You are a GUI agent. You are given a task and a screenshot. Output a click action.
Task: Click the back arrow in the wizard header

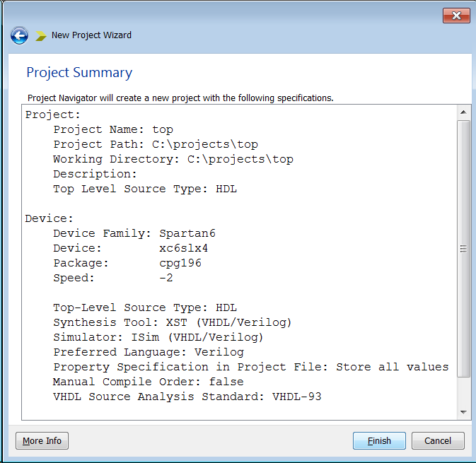tap(19, 35)
